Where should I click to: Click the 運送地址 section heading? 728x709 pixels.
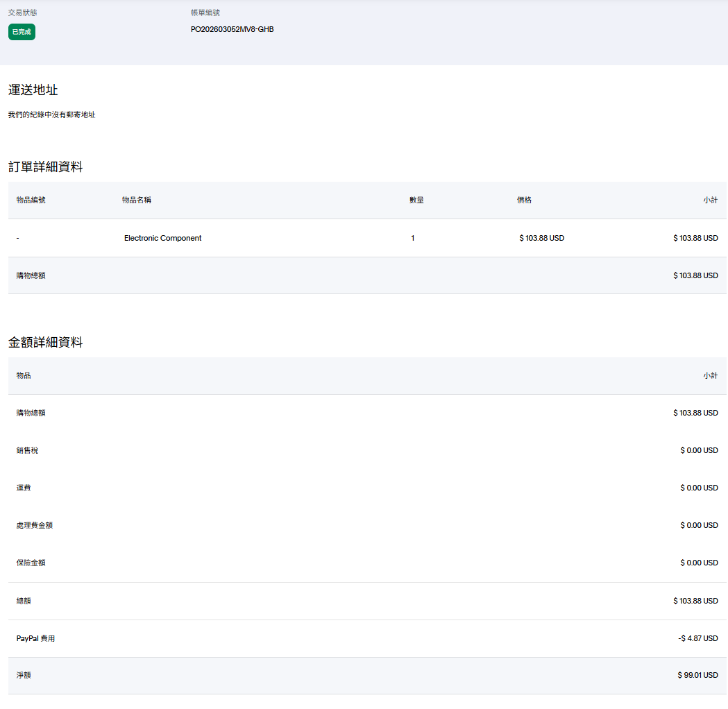point(33,90)
